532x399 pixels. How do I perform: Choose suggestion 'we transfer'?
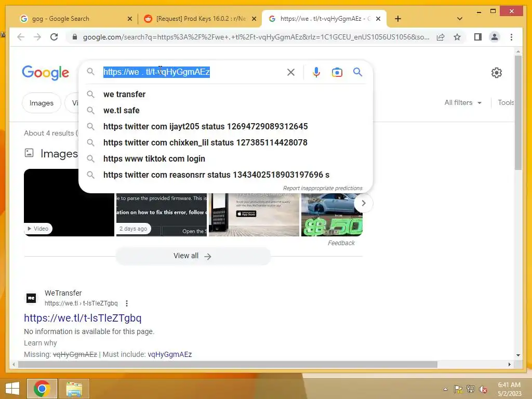(x=225, y=95)
